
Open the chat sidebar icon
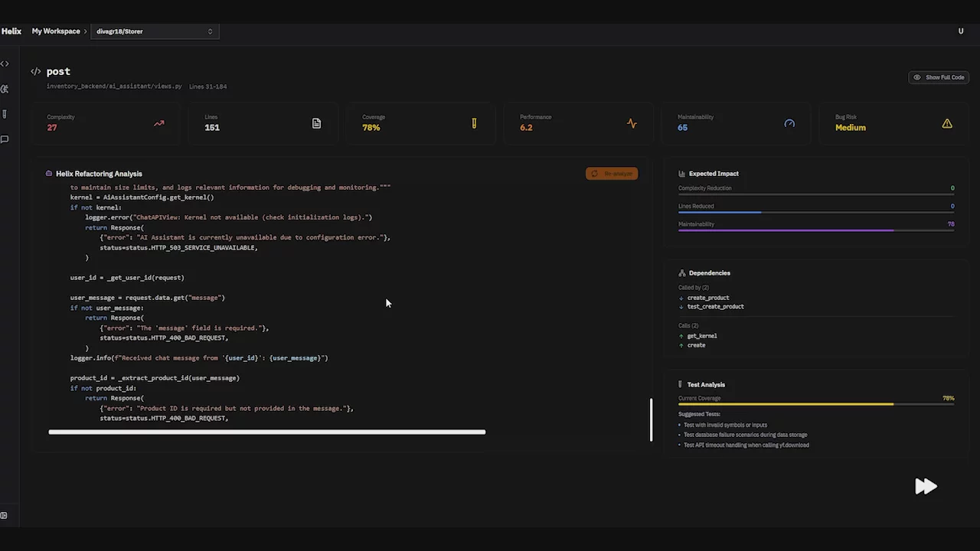coord(5,139)
